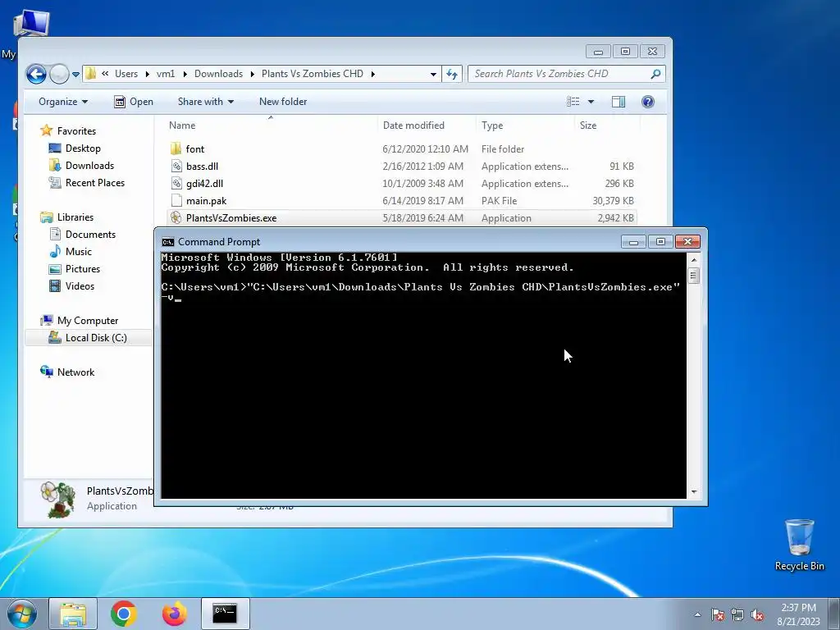Click the Action Center flag icon

(717, 614)
